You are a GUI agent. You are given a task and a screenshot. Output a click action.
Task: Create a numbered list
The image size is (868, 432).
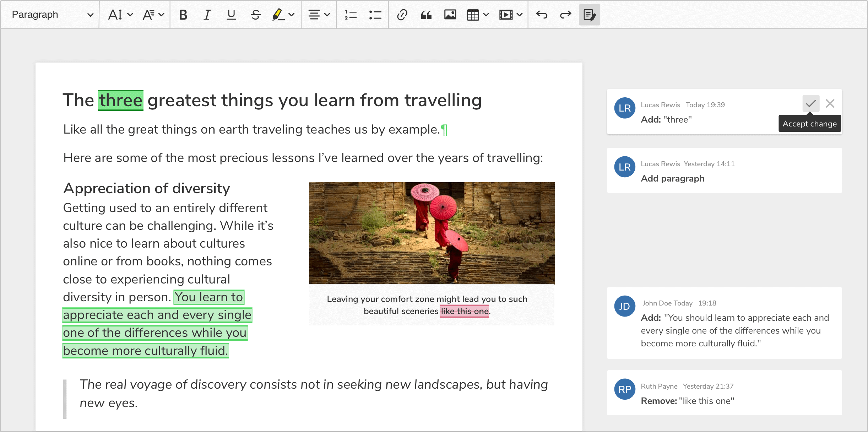tap(351, 15)
